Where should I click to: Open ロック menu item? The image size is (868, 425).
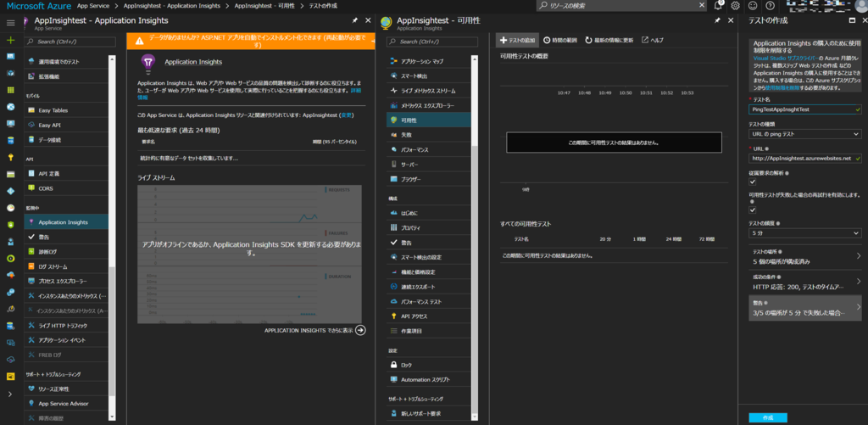click(429, 365)
